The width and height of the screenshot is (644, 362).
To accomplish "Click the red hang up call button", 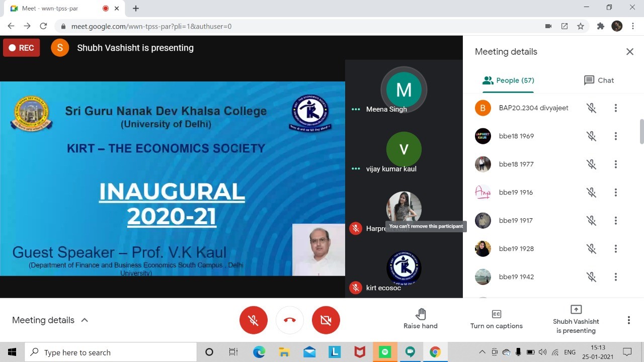I will pos(289,320).
